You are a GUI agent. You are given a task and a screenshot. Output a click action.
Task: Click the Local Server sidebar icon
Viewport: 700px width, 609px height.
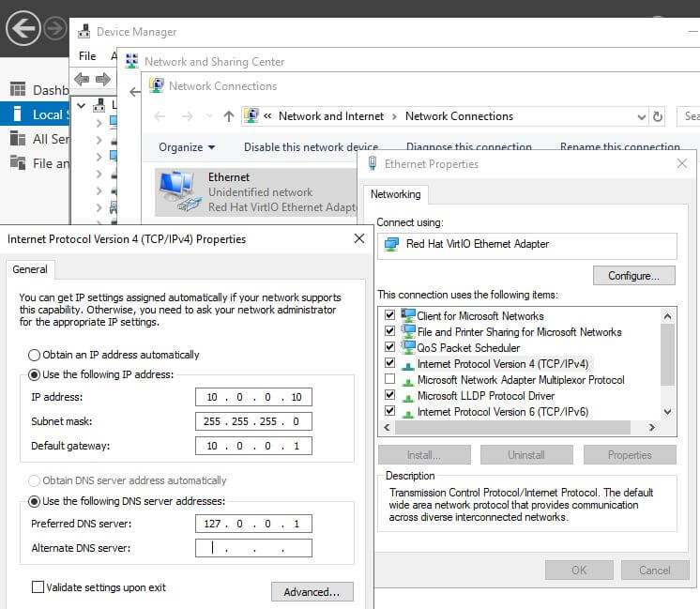18,114
